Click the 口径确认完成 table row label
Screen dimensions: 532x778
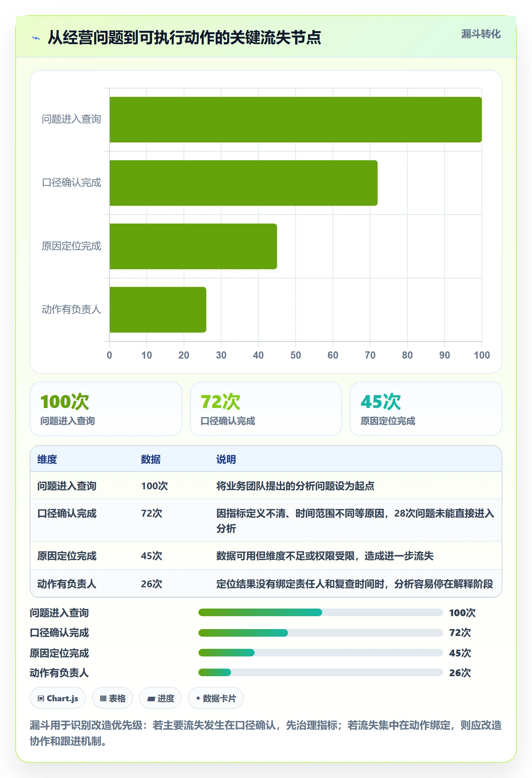pos(67,513)
